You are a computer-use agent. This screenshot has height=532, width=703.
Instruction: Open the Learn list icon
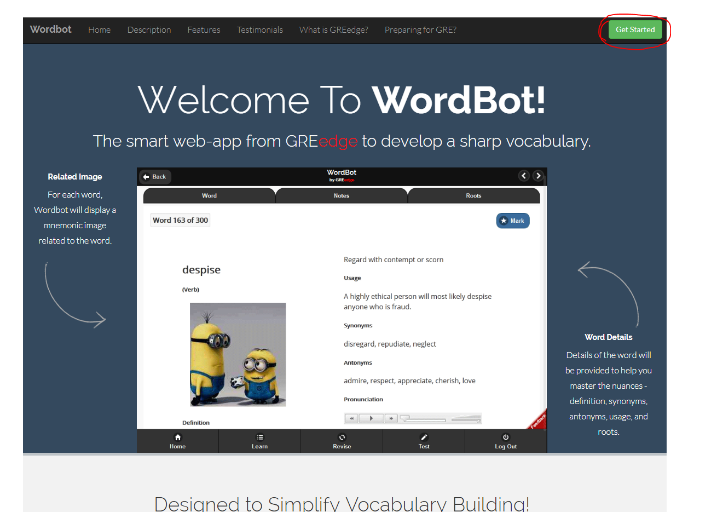point(260,441)
